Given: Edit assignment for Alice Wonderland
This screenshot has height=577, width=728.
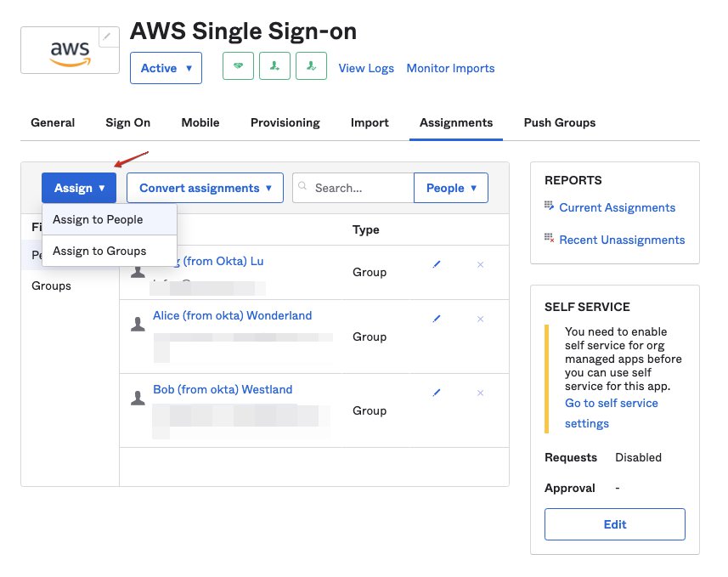Looking at the screenshot, I should pos(437,319).
